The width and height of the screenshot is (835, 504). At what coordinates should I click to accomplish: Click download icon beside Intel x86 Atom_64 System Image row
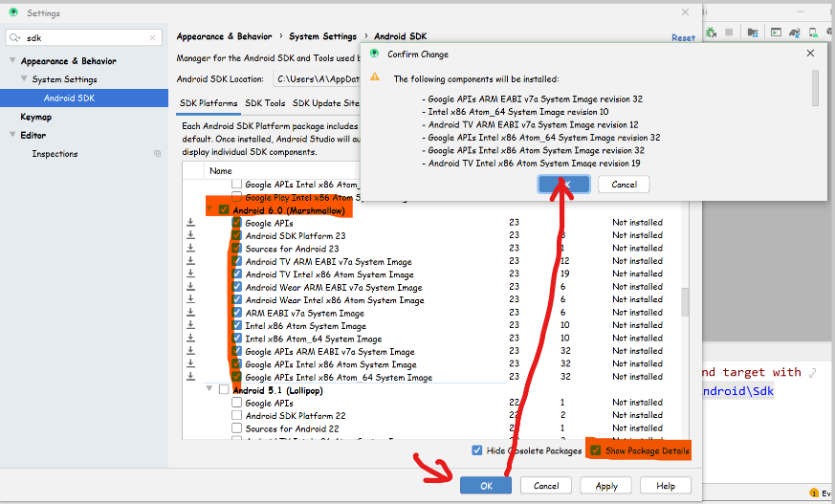pyautogui.click(x=190, y=338)
